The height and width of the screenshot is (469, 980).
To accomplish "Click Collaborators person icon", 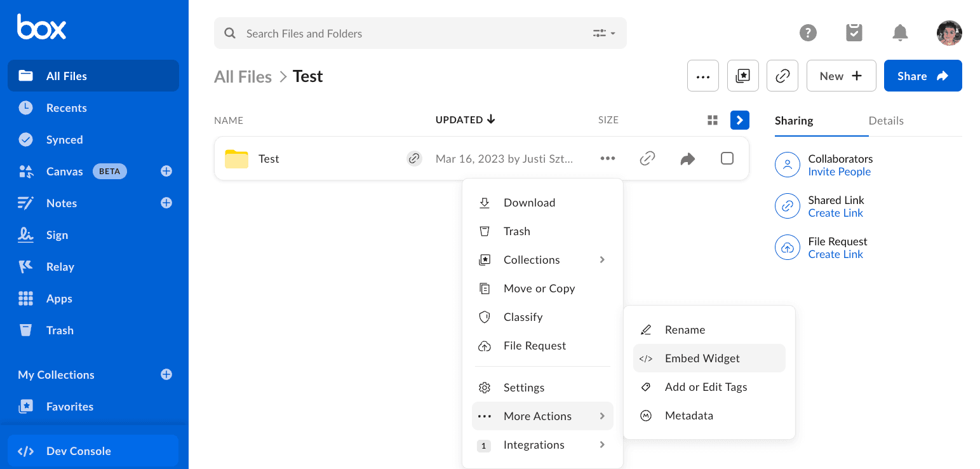I will 788,165.
